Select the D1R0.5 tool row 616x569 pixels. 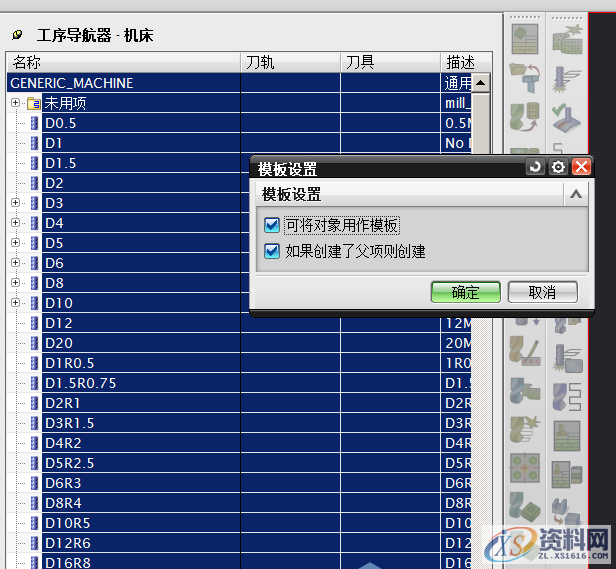pyautogui.click(x=239, y=363)
